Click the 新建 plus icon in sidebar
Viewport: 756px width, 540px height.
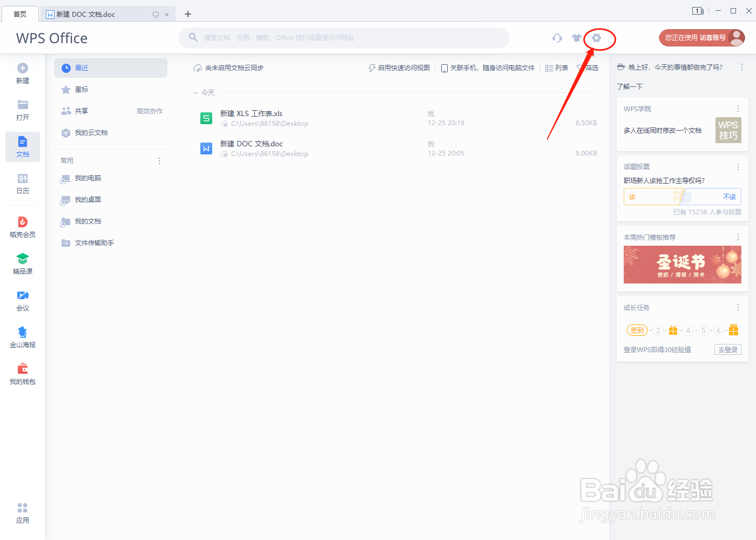click(23, 68)
